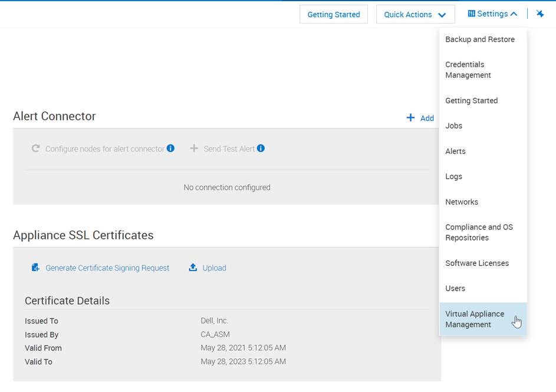Expand the Quick Actions dropdown
Screen dimensions: 556x392
[415, 14]
